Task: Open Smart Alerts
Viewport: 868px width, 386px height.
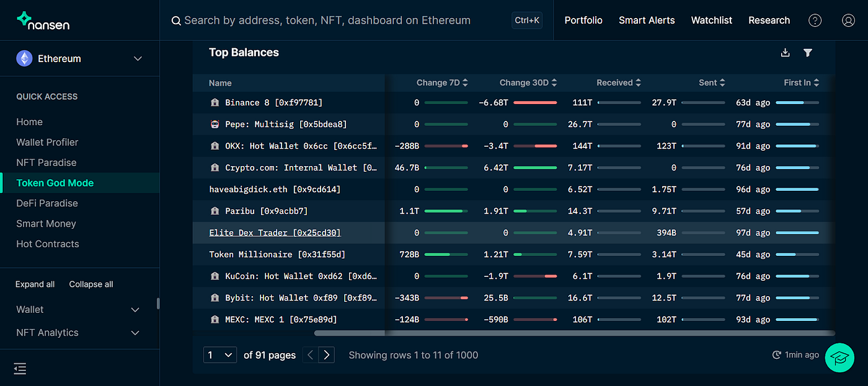Action: 647,20
